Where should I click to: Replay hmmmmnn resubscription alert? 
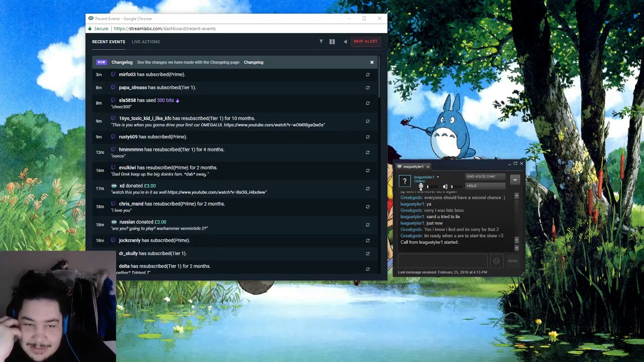368,152
